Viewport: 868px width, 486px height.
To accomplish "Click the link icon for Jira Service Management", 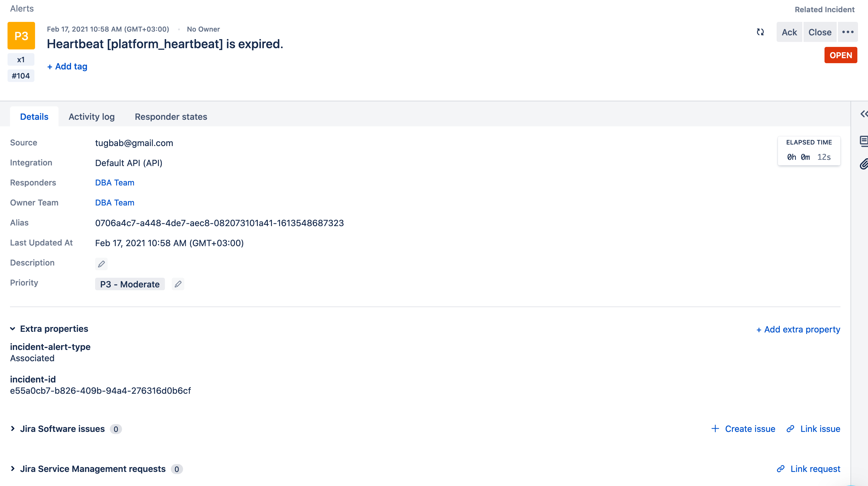I will click(782, 469).
